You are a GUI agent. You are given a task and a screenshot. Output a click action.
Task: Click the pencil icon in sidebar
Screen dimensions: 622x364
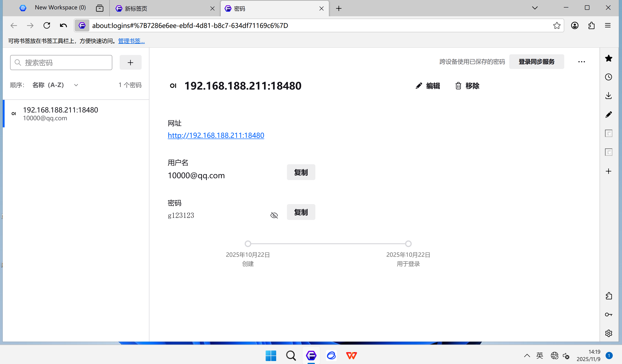tap(608, 115)
